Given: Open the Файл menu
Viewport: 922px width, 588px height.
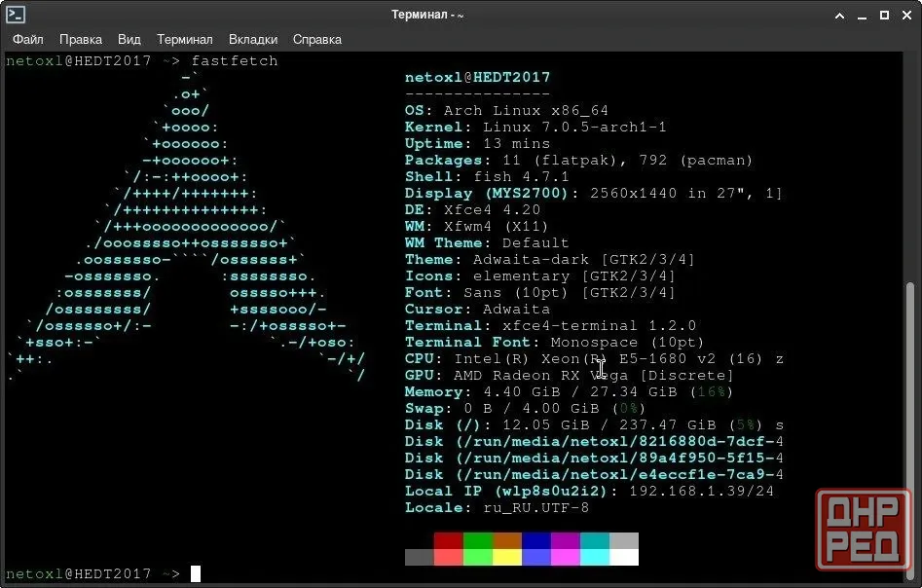Looking at the screenshot, I should [x=27, y=39].
